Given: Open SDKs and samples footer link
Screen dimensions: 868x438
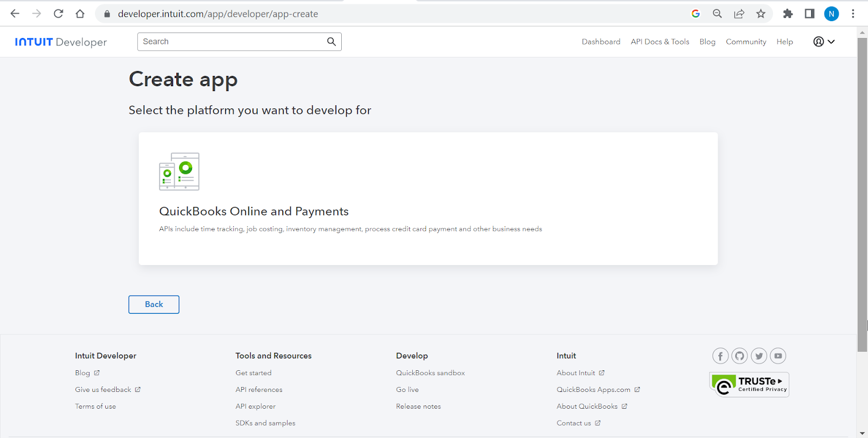Looking at the screenshot, I should 265,423.
